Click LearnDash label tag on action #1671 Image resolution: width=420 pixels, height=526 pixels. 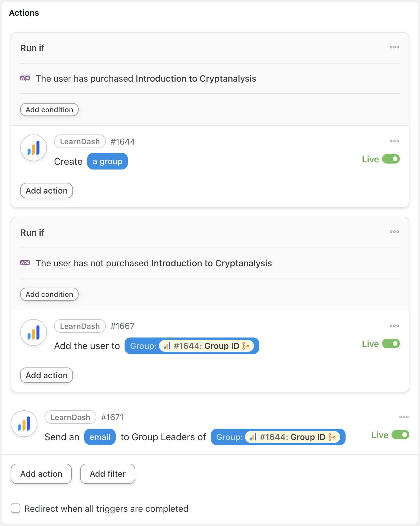tap(70, 417)
